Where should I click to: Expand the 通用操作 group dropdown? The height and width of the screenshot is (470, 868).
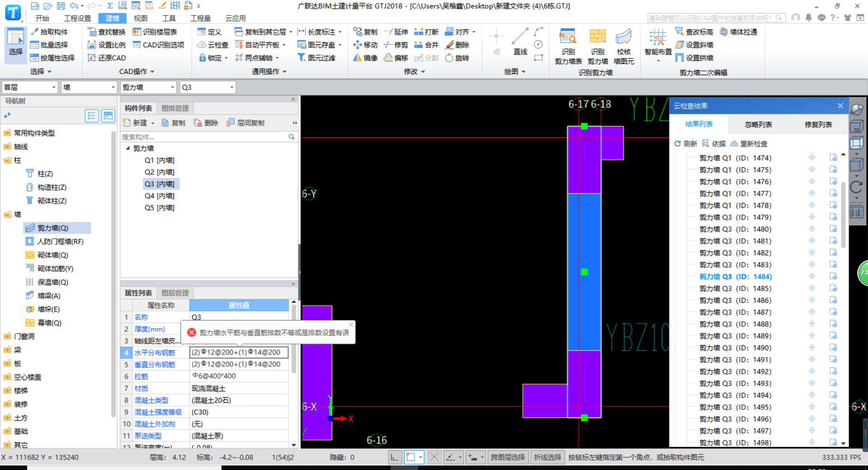tap(269, 71)
